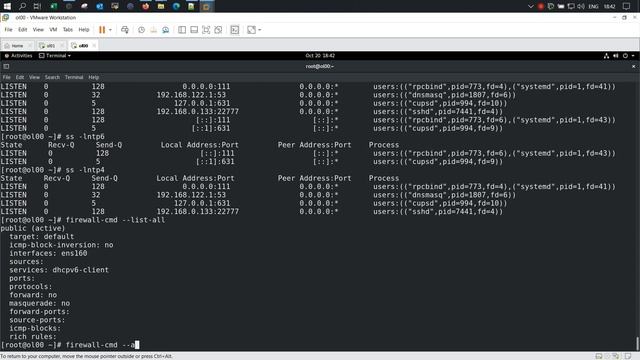The height and width of the screenshot is (360, 640).
Task: Click 'interfaces: ens160' line
Action: click(x=48, y=253)
